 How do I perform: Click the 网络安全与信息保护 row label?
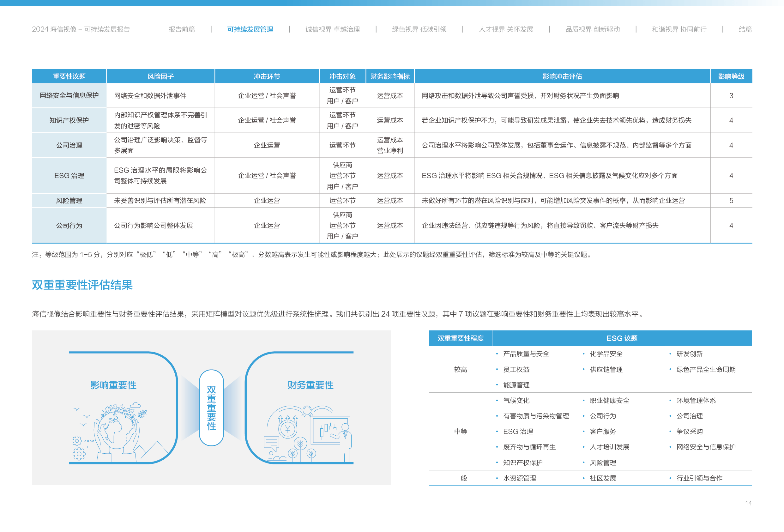click(x=69, y=95)
